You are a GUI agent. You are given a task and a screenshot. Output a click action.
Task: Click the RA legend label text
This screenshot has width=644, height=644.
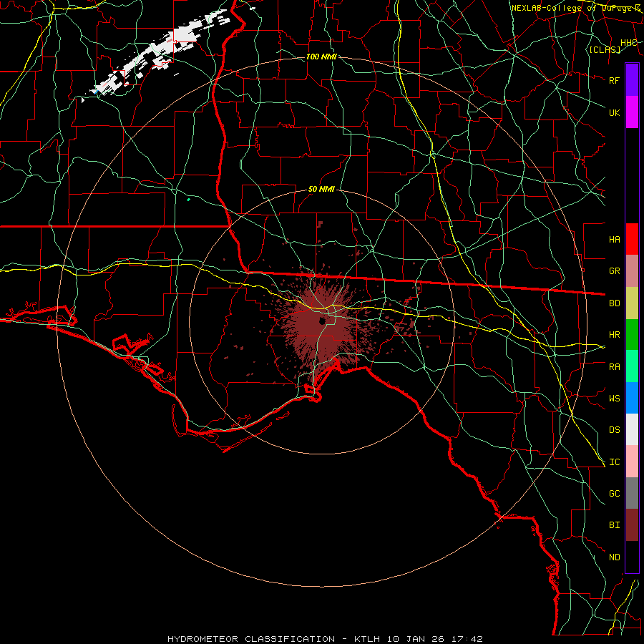click(x=615, y=367)
